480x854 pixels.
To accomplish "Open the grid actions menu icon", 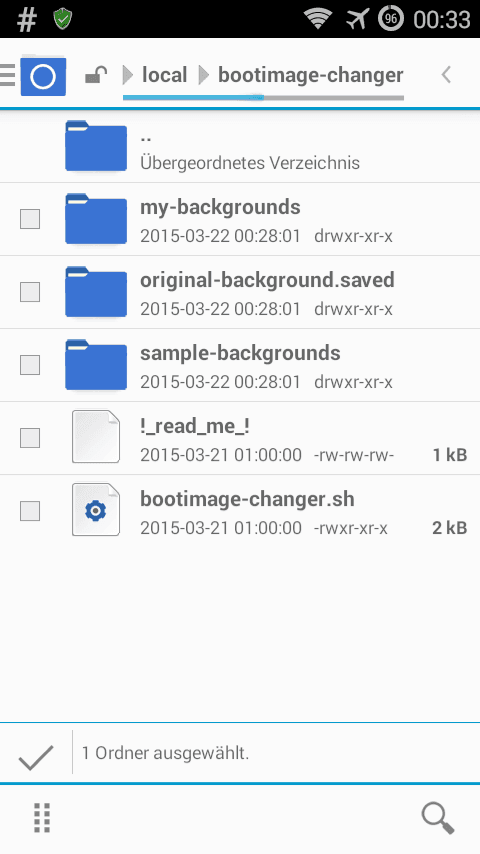I will pyautogui.click(x=42, y=818).
